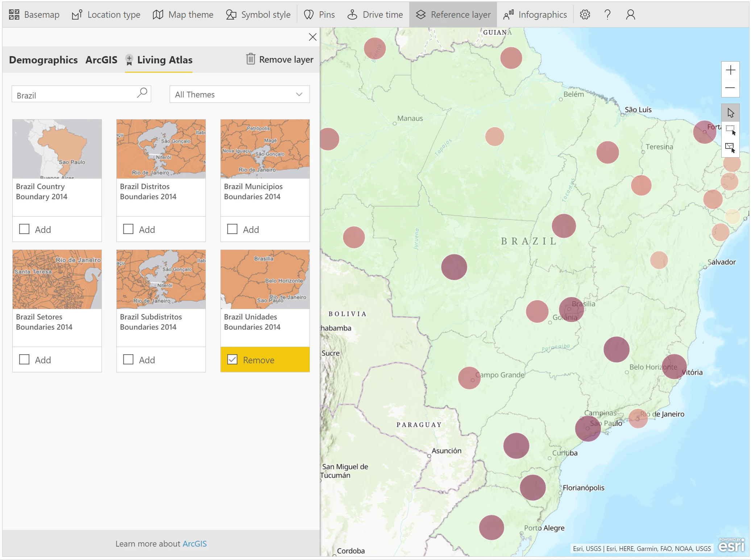Select the map bubble on Campo Grande
The height and width of the screenshot is (560, 751).
click(469, 378)
